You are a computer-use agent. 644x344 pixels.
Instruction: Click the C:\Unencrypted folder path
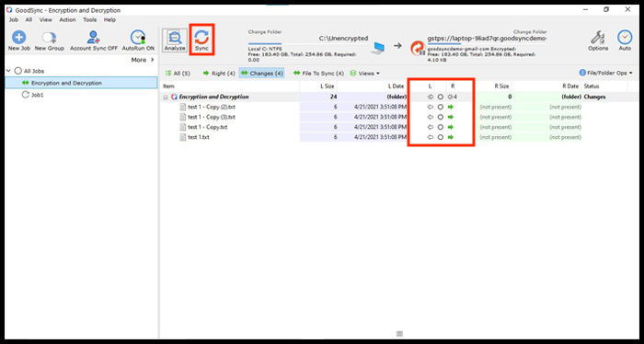343,39
